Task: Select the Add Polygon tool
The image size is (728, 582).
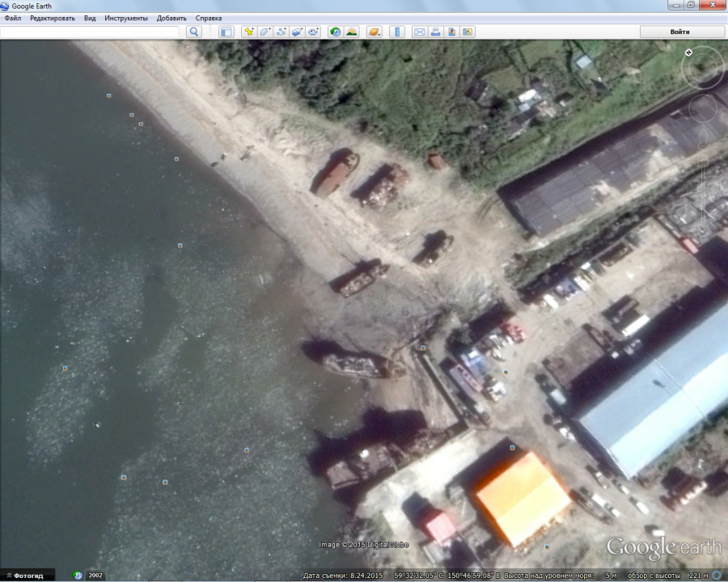Action: click(265, 32)
